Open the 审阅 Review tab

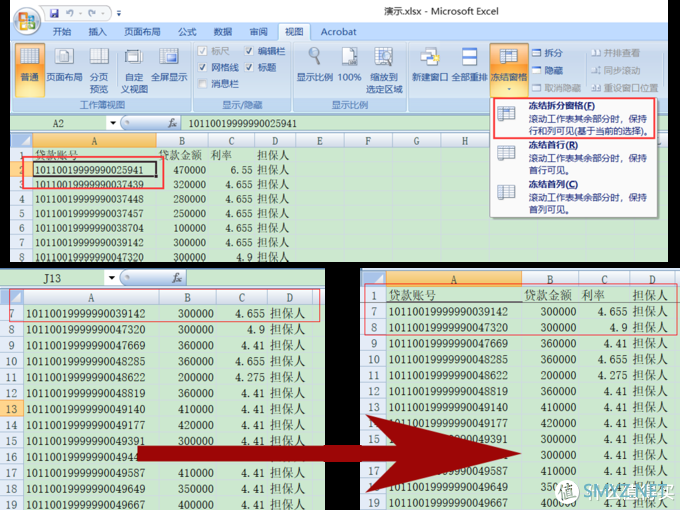click(x=258, y=32)
